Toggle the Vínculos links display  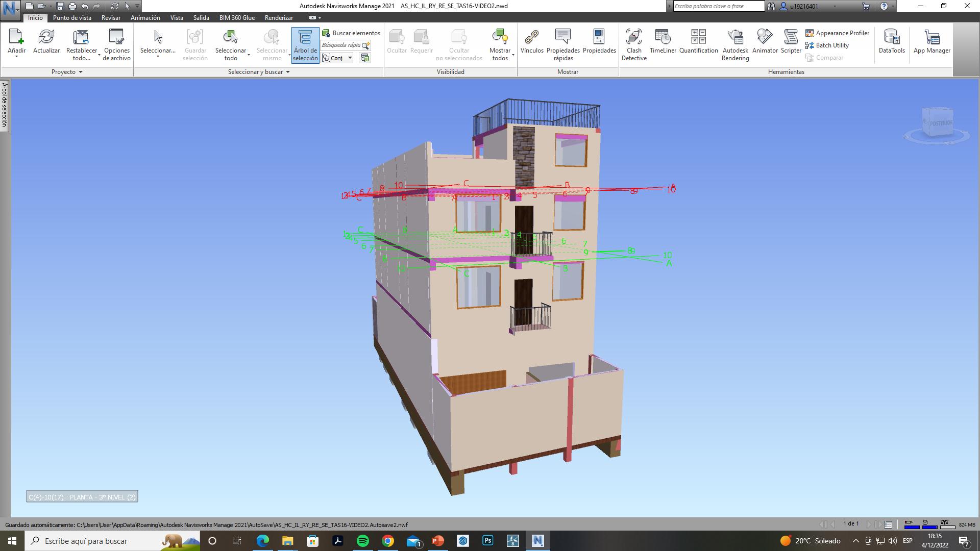coord(532,42)
